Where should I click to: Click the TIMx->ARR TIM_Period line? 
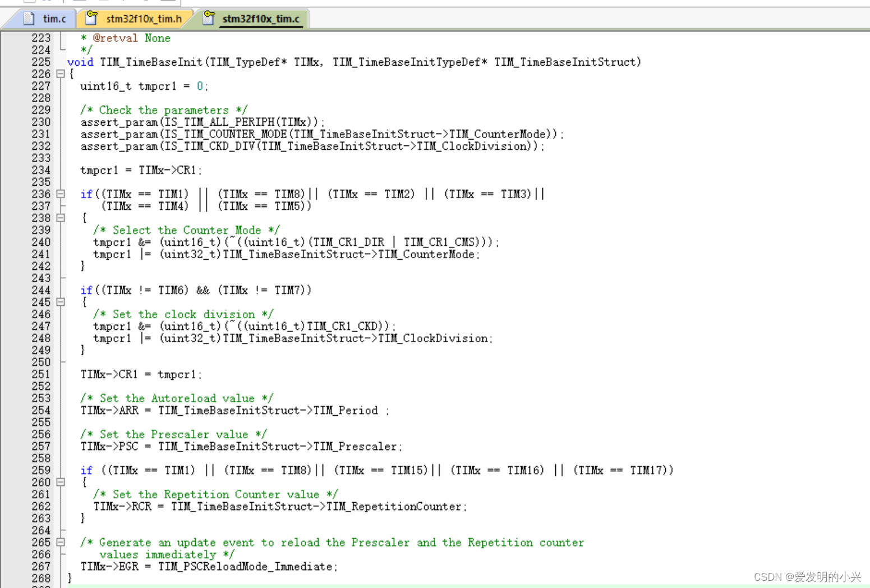click(x=234, y=411)
